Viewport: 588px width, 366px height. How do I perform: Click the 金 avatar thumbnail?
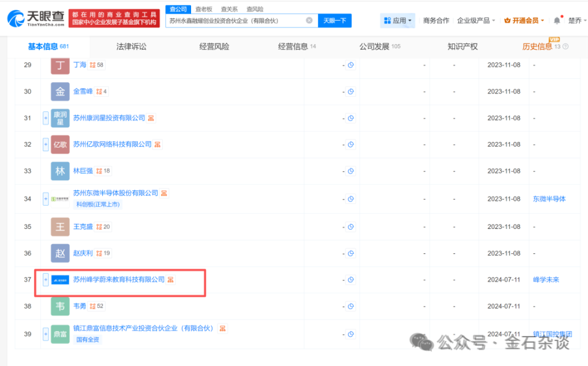[x=60, y=91]
